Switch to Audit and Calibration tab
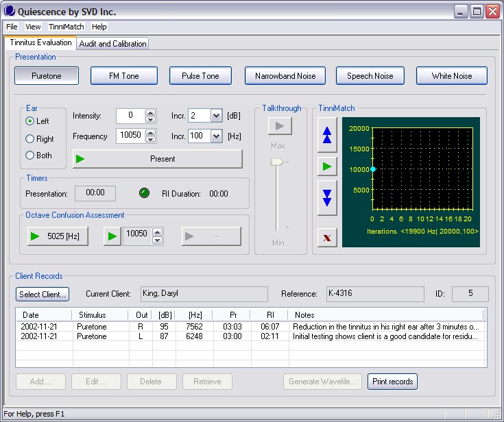Image resolution: width=504 pixels, height=422 pixels. point(112,44)
